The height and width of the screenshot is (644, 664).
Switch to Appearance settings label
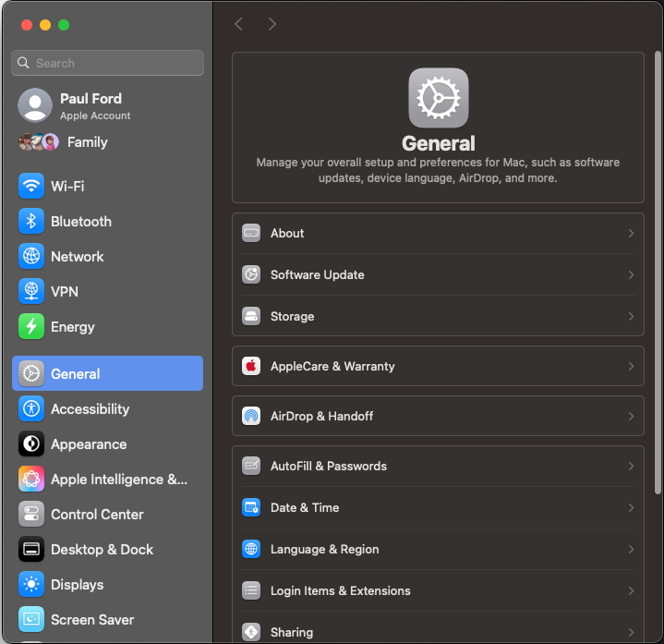[89, 444]
